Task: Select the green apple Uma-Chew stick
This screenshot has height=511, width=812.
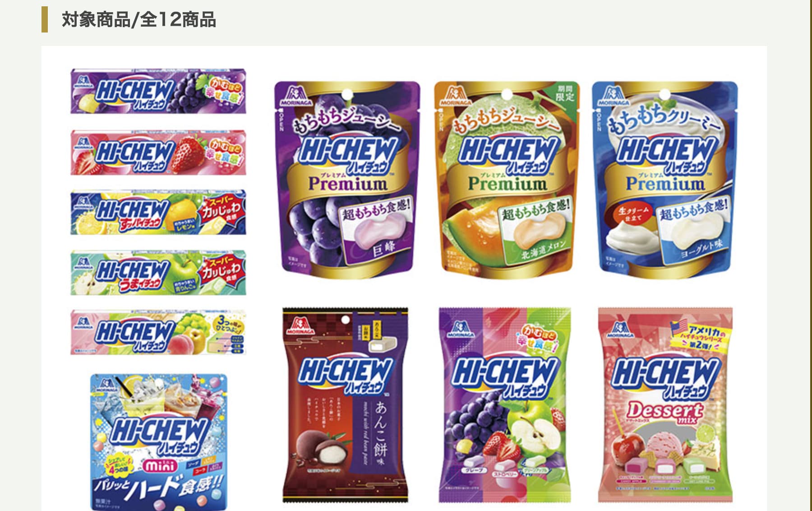Action: (x=158, y=273)
